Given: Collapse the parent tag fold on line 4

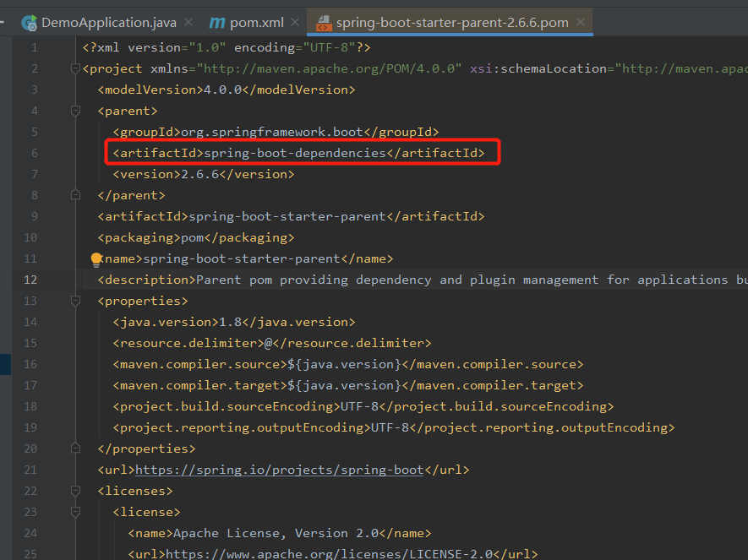Looking at the screenshot, I should (75, 111).
